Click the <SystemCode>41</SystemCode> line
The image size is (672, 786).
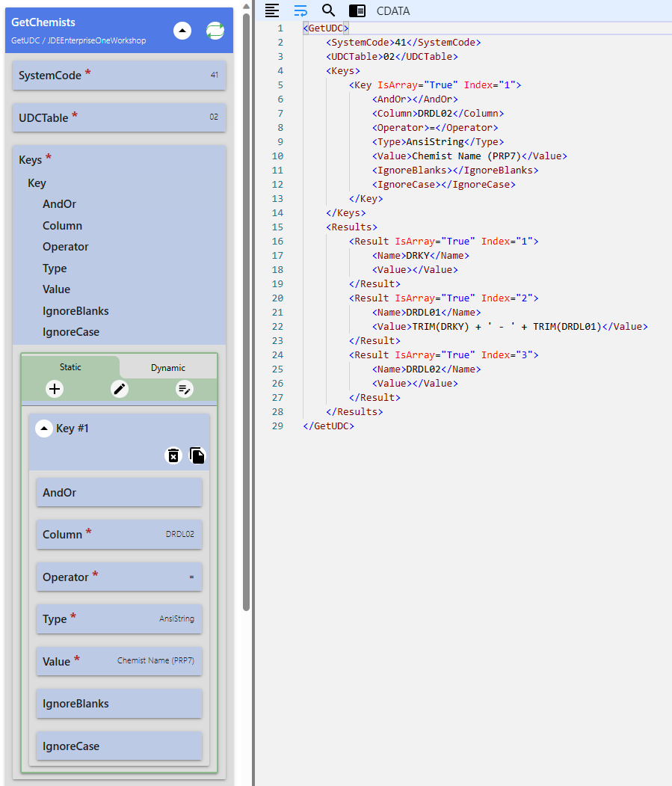[404, 43]
